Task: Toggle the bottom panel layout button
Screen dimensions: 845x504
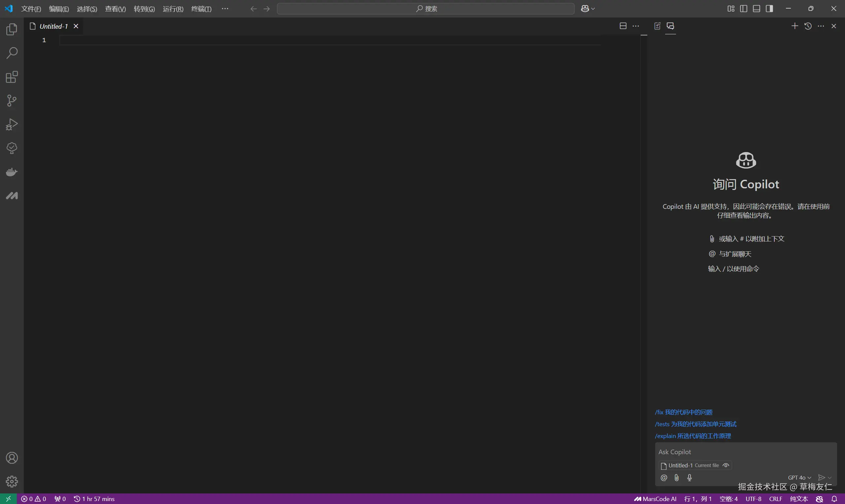Action: (x=756, y=9)
